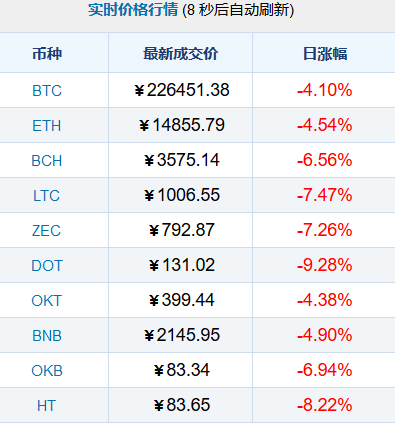The height and width of the screenshot is (426, 395).
Task: Open the DOT coin link
Action: (47, 266)
